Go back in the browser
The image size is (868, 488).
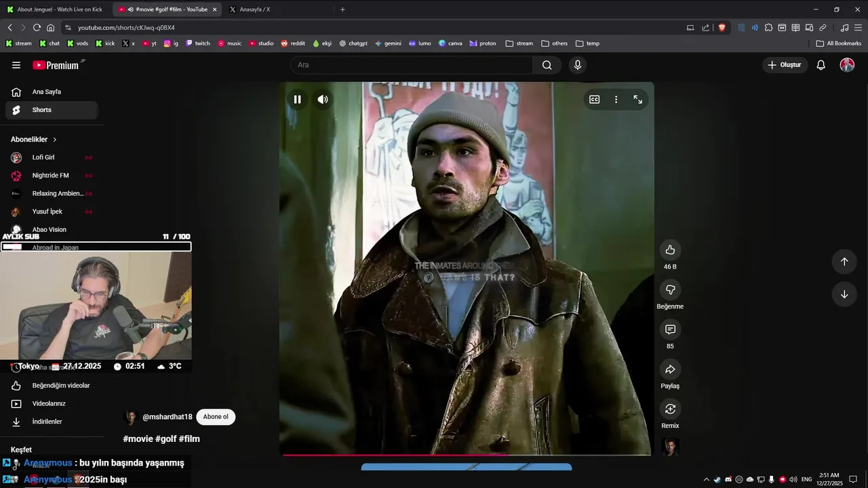(x=9, y=28)
